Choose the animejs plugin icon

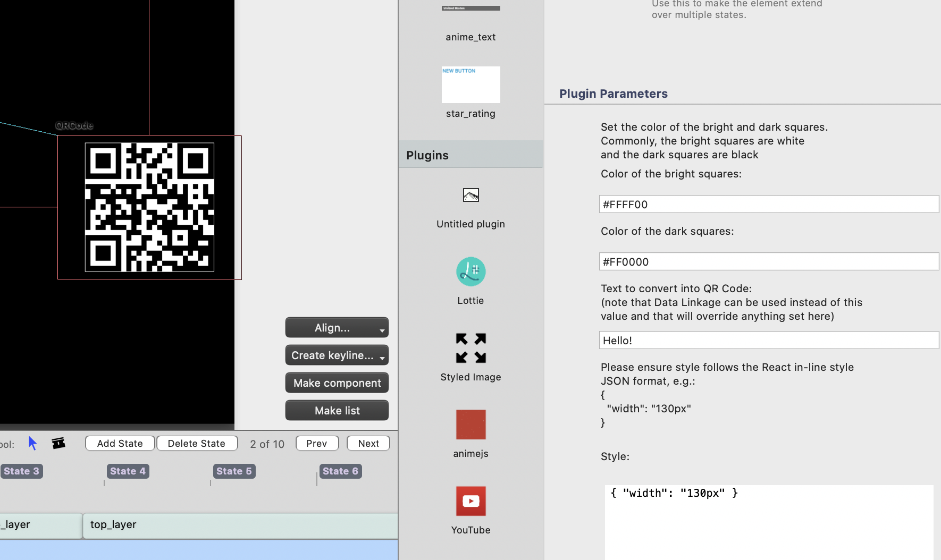pyautogui.click(x=471, y=425)
